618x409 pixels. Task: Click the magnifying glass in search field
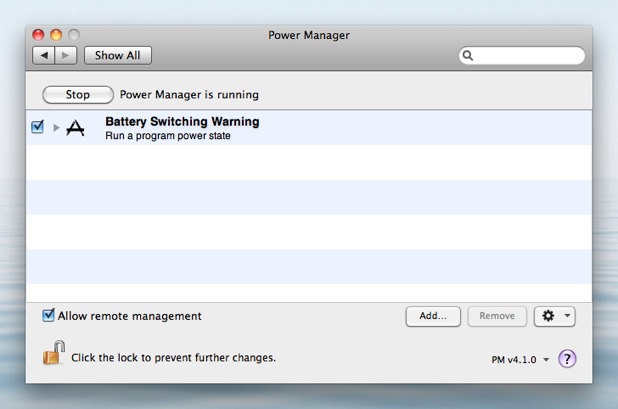pos(468,56)
